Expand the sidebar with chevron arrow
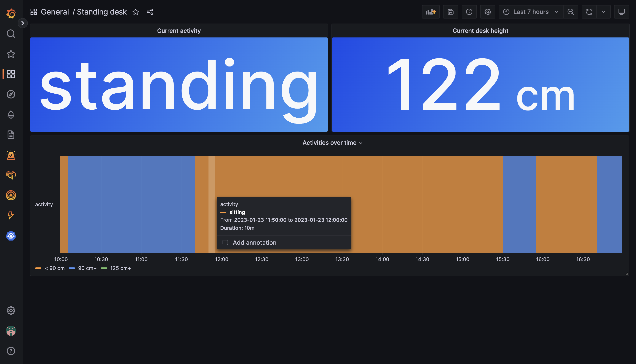Screen dimensions: 636x364 pos(23,23)
